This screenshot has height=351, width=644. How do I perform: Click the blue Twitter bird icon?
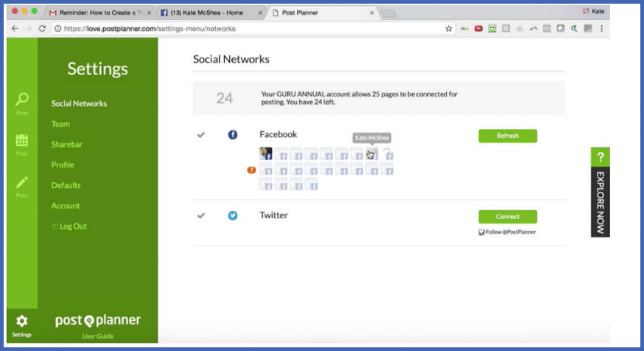point(233,216)
